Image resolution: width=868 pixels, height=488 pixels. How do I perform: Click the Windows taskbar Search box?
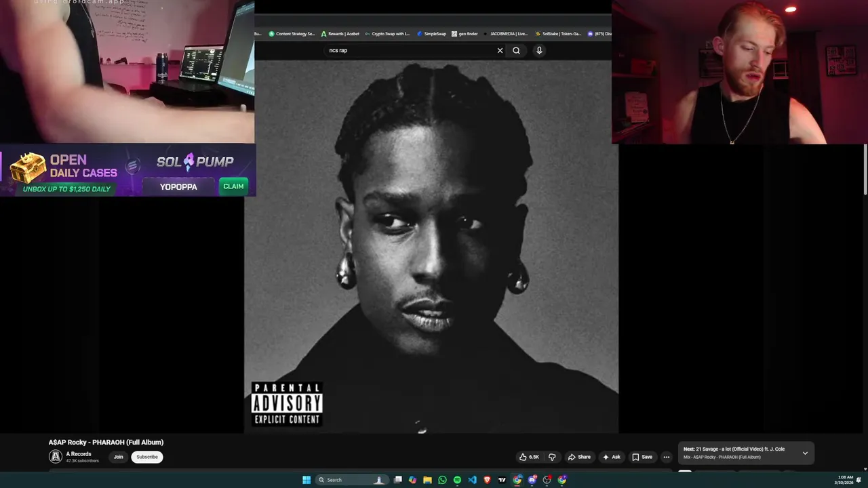[353, 480]
